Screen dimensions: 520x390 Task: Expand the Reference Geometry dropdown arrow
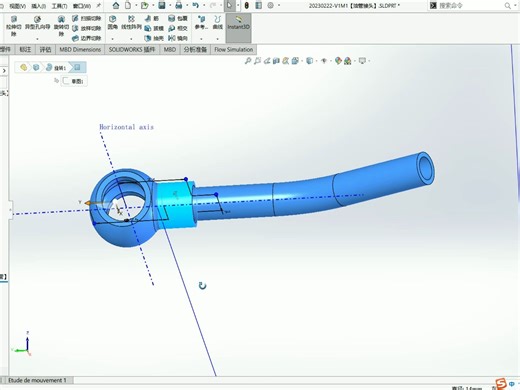[x=201, y=39]
